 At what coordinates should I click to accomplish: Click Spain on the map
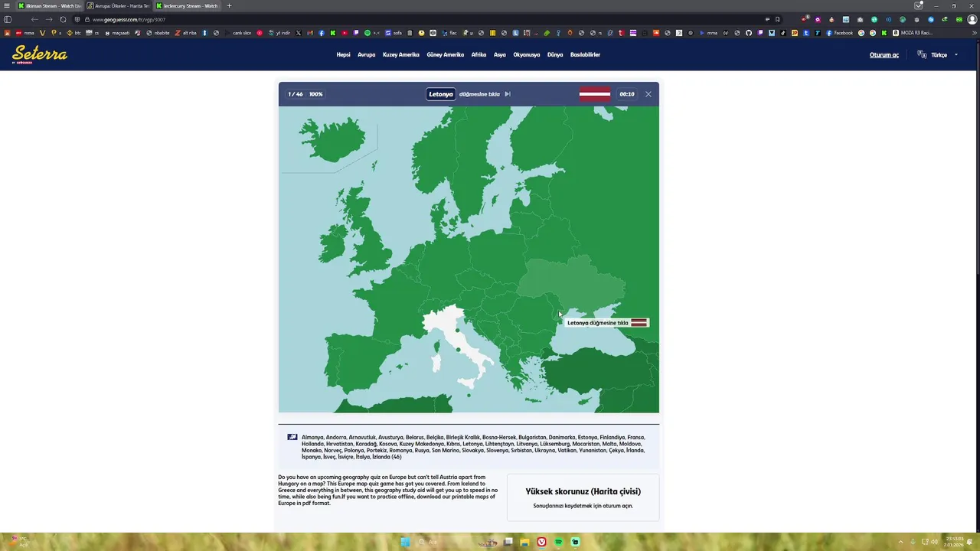coord(360,364)
